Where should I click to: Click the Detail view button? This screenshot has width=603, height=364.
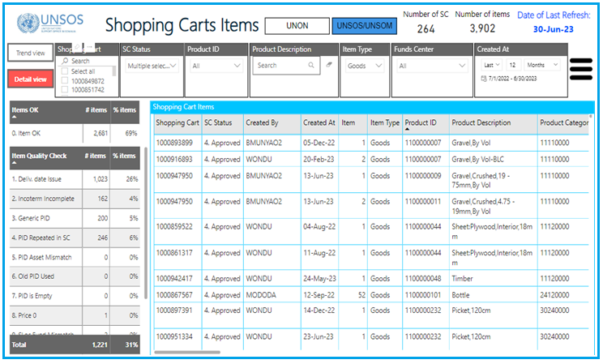coord(30,79)
